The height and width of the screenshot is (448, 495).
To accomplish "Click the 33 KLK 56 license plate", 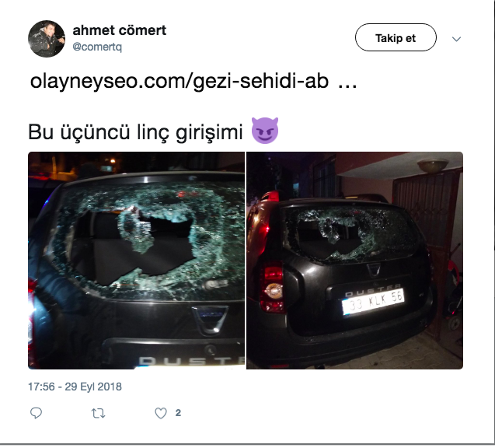I will pos(373,303).
